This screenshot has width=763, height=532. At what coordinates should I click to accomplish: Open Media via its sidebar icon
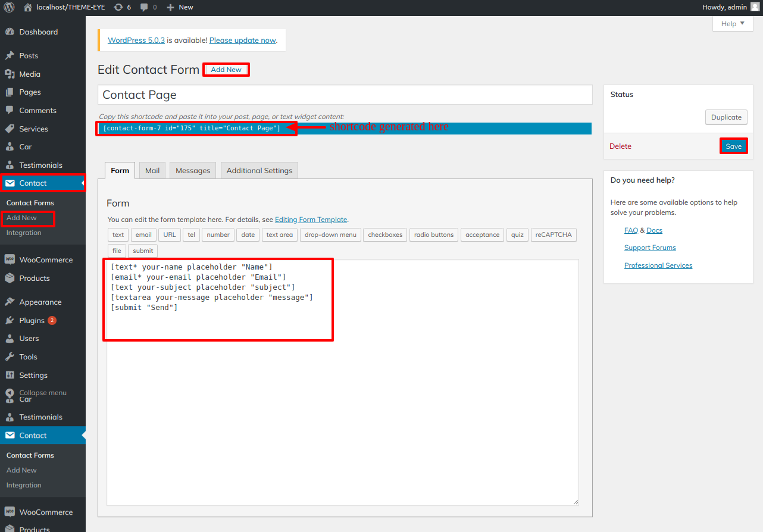click(10, 74)
